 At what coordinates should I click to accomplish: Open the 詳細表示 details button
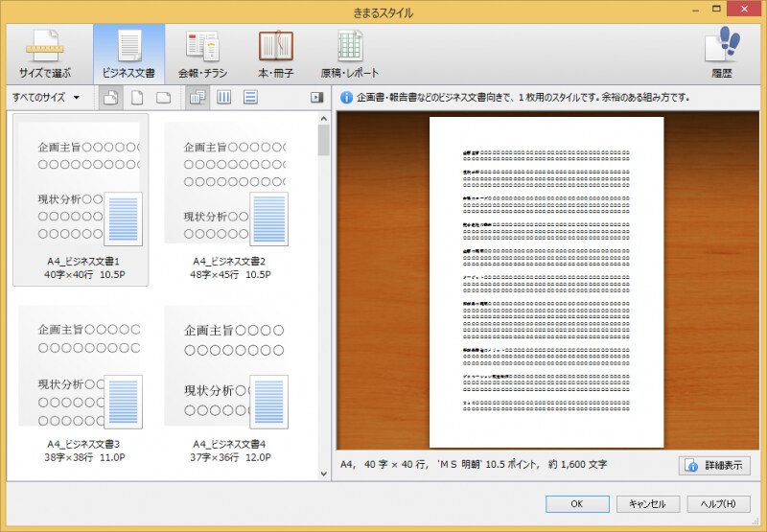point(714,465)
